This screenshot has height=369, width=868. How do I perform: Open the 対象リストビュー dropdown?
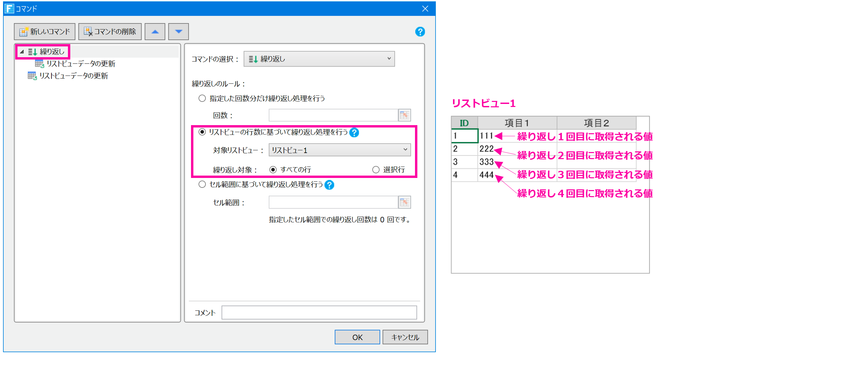click(340, 150)
